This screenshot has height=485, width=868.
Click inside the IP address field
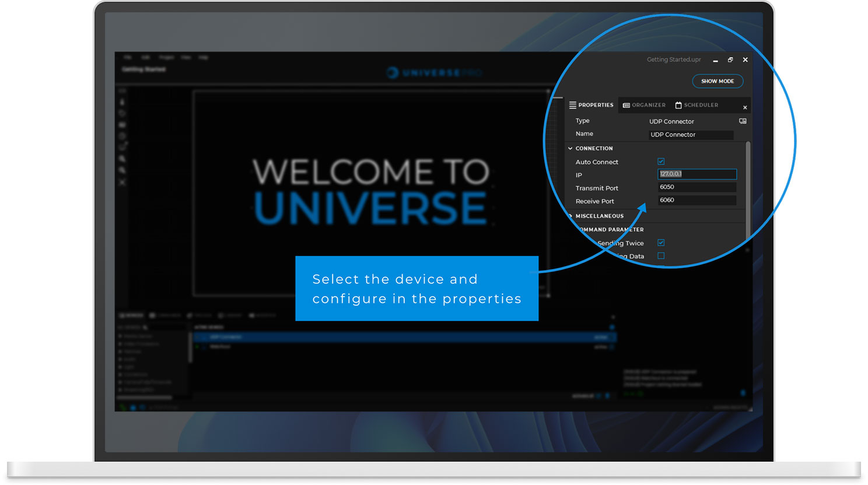pyautogui.click(x=697, y=174)
